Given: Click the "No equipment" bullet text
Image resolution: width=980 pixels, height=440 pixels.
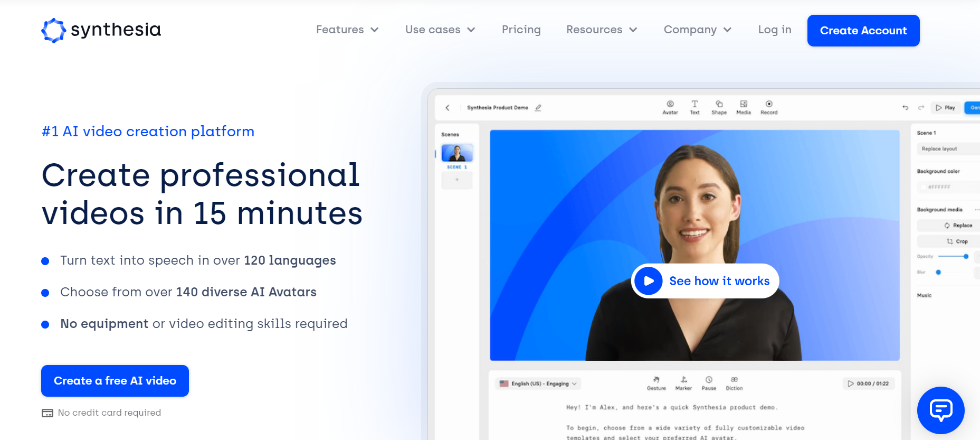Looking at the screenshot, I should tap(104, 324).
